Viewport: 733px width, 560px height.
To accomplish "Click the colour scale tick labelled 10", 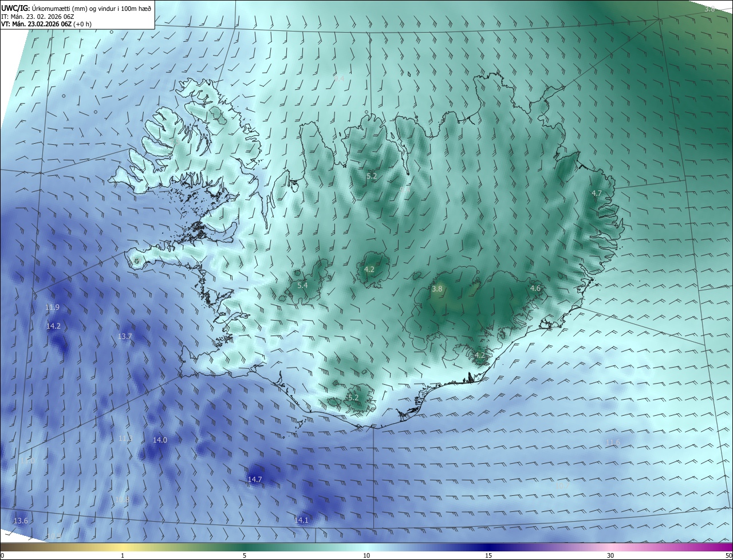I will click(x=366, y=555).
